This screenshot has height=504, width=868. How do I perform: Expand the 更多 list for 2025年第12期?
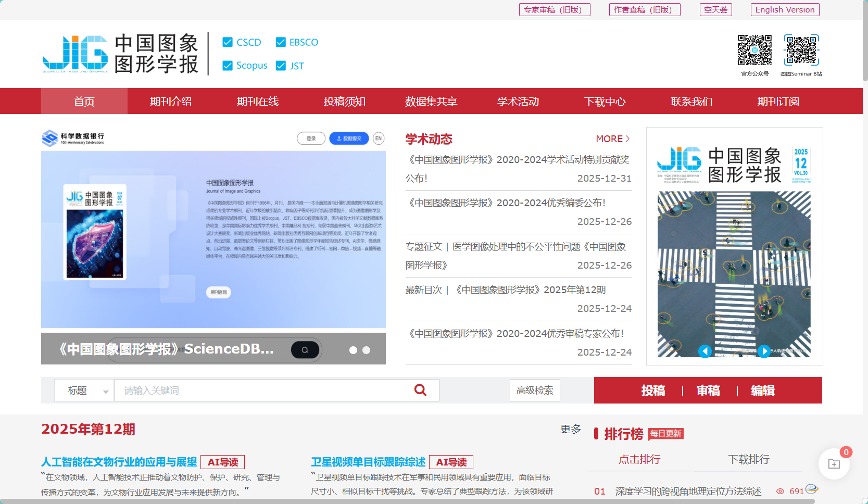[x=570, y=430]
